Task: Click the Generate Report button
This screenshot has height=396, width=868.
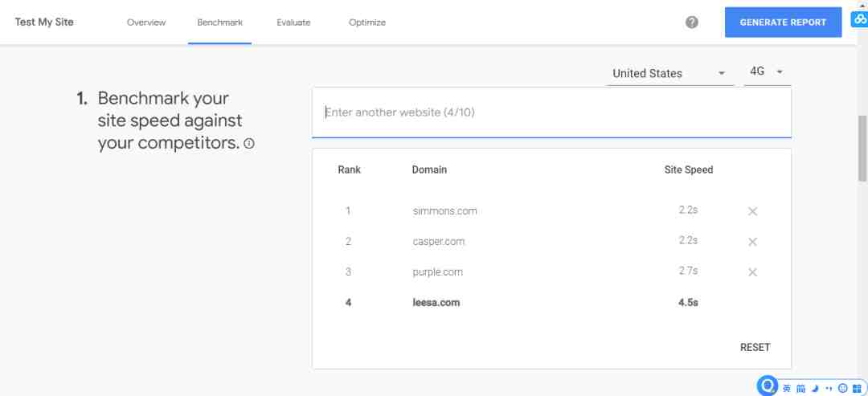Action: pyautogui.click(x=783, y=22)
